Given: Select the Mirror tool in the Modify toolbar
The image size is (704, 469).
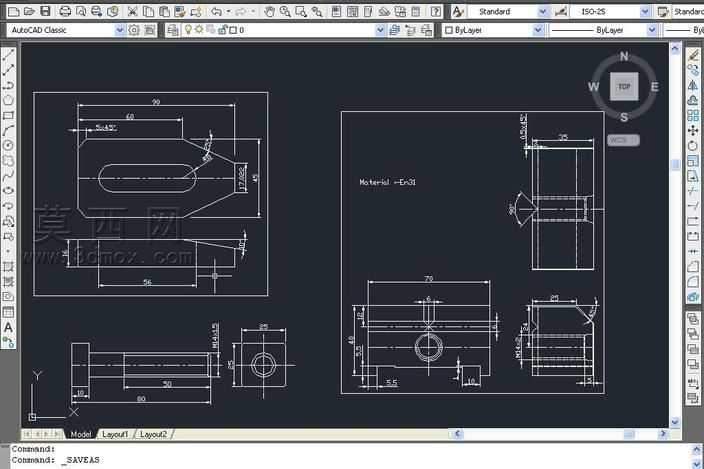Looking at the screenshot, I should coord(693,85).
